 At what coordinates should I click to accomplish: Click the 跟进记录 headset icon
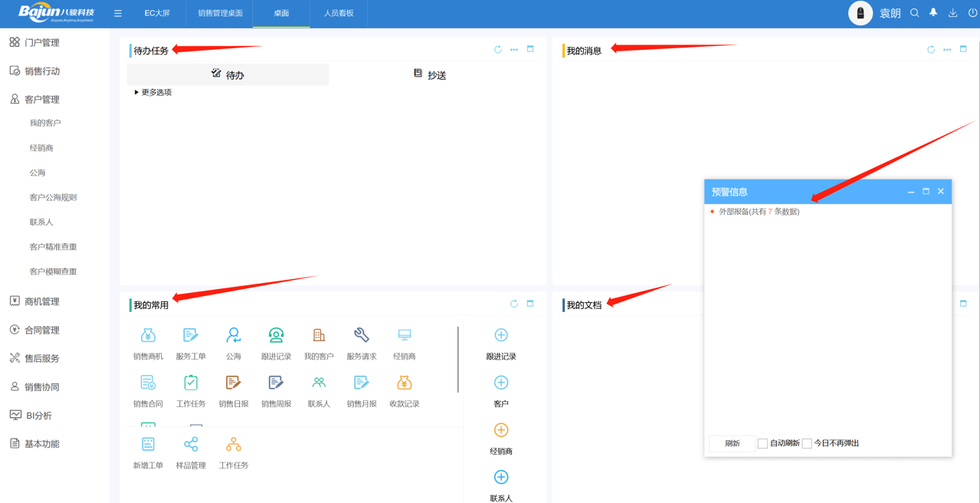[x=276, y=336]
